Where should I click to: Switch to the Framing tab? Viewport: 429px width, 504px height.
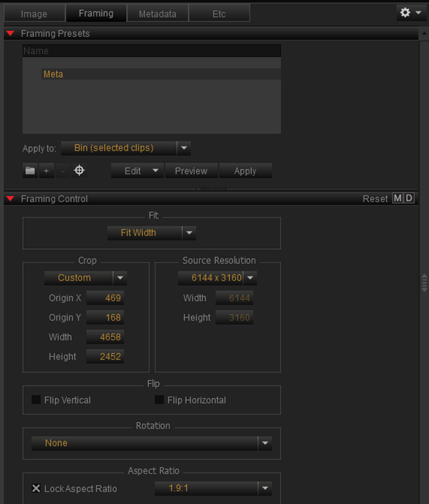96,13
